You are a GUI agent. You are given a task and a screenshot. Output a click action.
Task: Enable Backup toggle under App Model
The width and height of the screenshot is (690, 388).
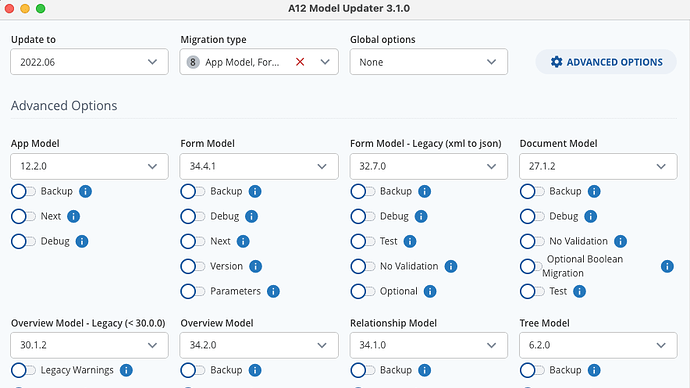click(x=23, y=191)
